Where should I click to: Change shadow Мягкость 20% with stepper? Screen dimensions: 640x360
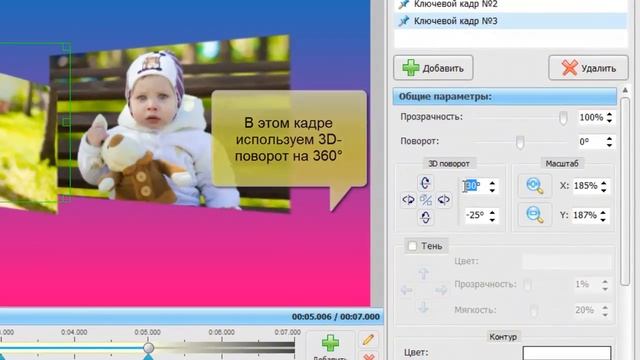click(x=605, y=311)
